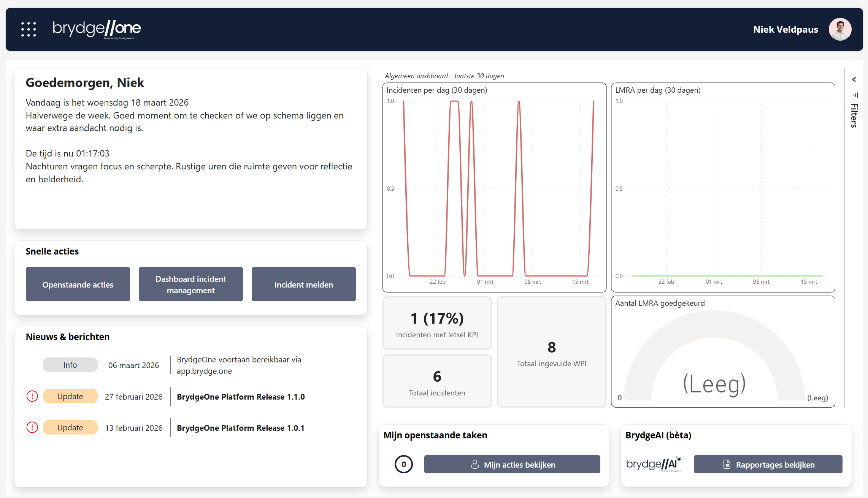The width and height of the screenshot is (868, 498).
Task: Click the user name Niek Veldpaus
Action: click(785, 29)
